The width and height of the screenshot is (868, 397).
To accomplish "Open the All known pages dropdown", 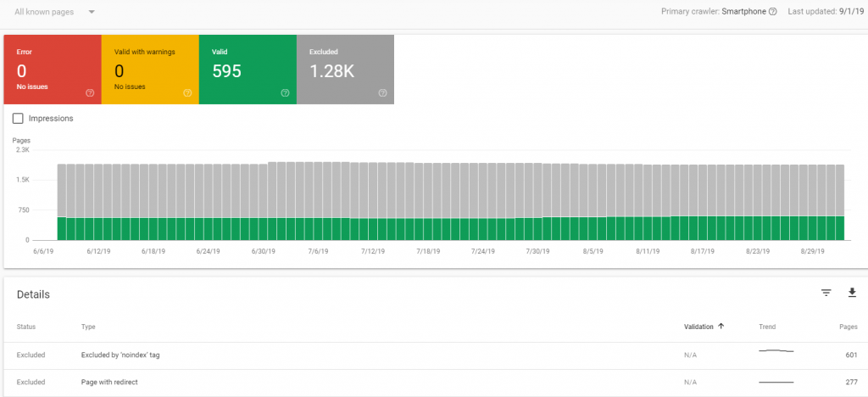I will [x=54, y=12].
